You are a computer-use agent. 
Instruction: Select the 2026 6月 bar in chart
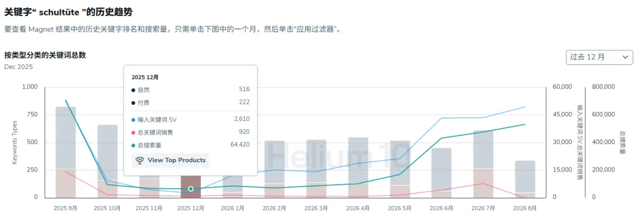coord(441,172)
